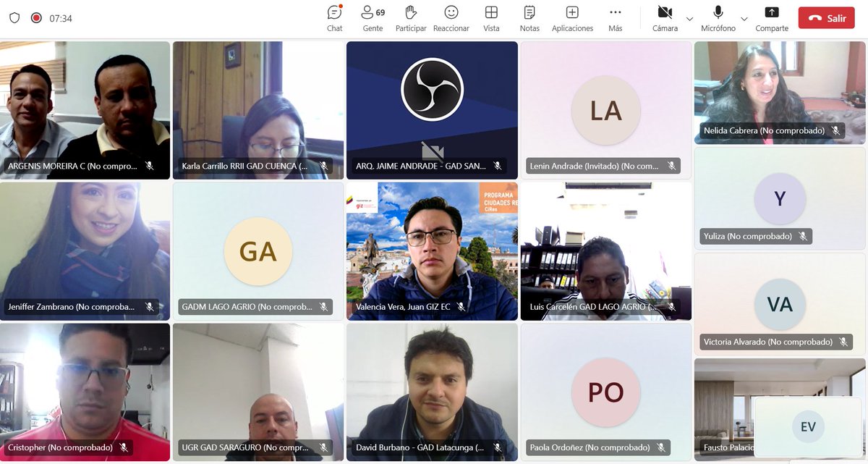
Task: Click the Yuliza (No comprobado) name label
Action: click(x=747, y=236)
